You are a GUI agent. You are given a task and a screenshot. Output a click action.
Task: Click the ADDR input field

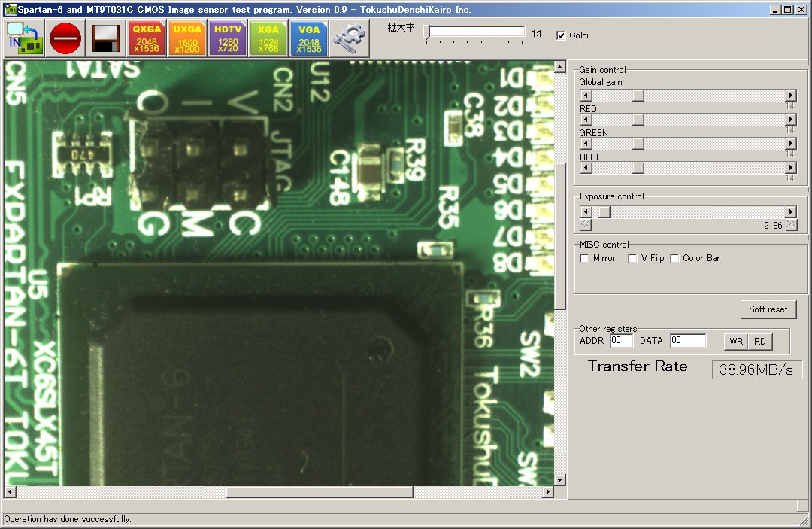621,341
